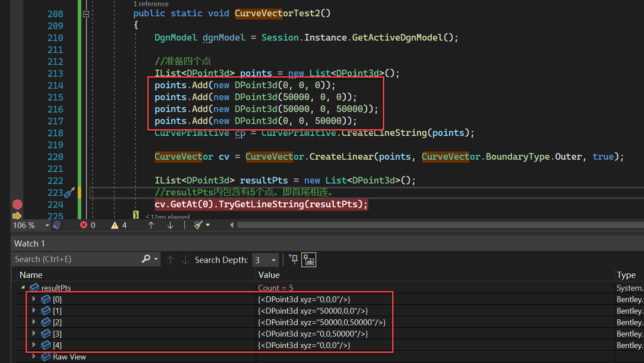
Task: Click the red error count icon
Action: point(83,225)
